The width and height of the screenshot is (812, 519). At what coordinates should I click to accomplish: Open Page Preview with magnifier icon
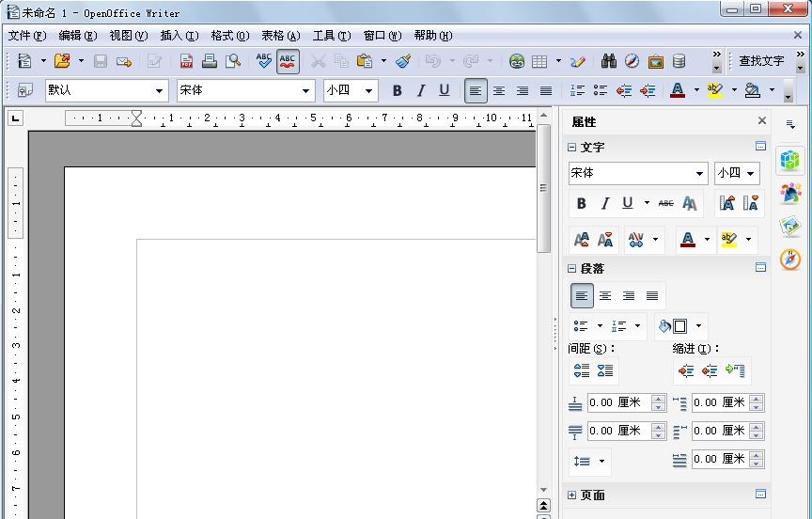(x=233, y=61)
